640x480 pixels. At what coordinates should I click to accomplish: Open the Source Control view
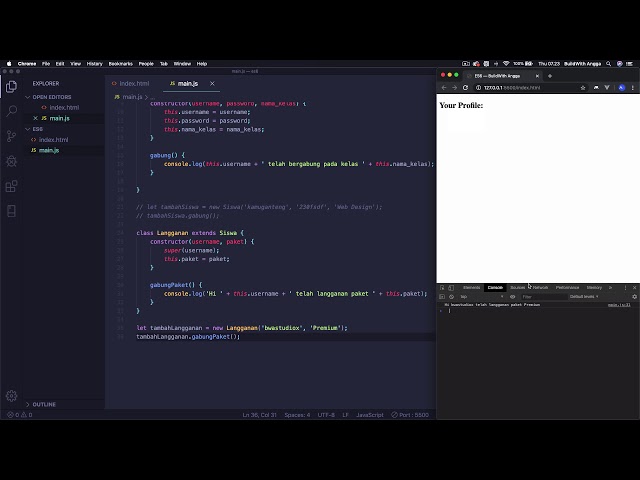click(x=11, y=136)
